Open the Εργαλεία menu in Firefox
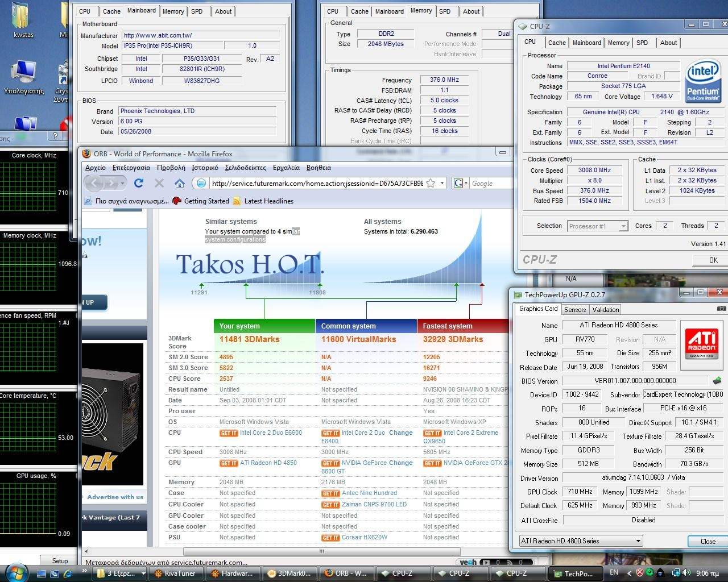This screenshot has width=728, height=582. [x=286, y=168]
